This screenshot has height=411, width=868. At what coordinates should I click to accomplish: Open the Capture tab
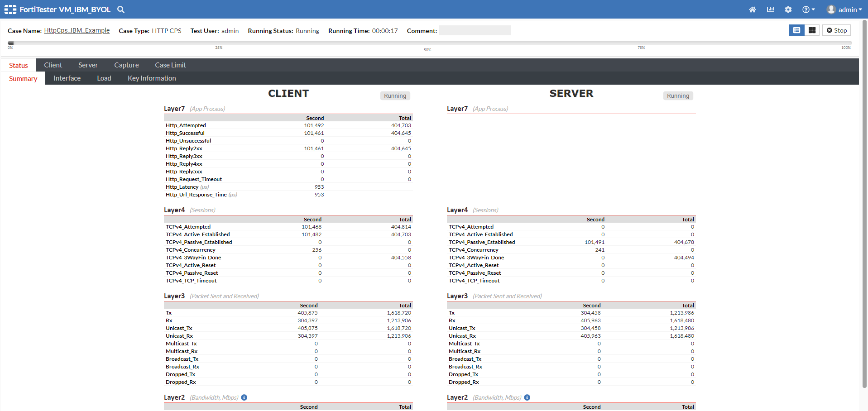pyautogui.click(x=126, y=65)
